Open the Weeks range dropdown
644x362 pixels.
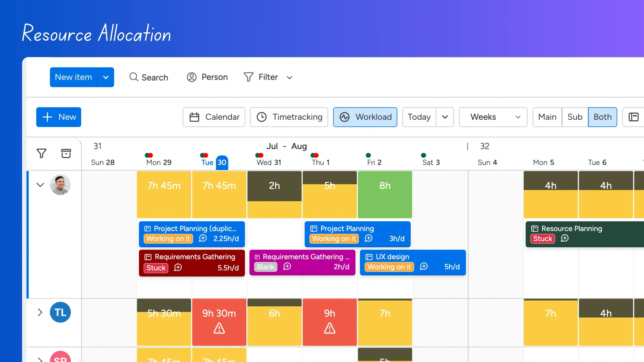point(493,117)
